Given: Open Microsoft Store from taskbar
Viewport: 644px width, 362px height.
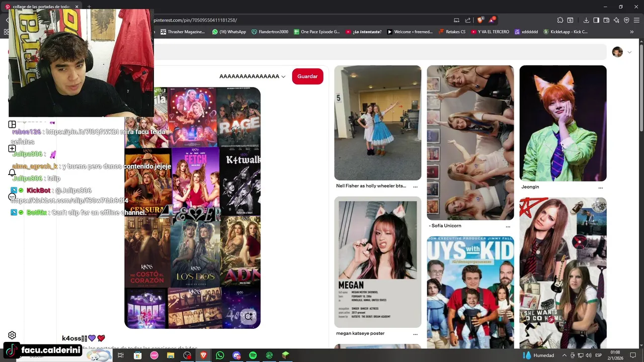Looking at the screenshot, I should click(x=137, y=355).
